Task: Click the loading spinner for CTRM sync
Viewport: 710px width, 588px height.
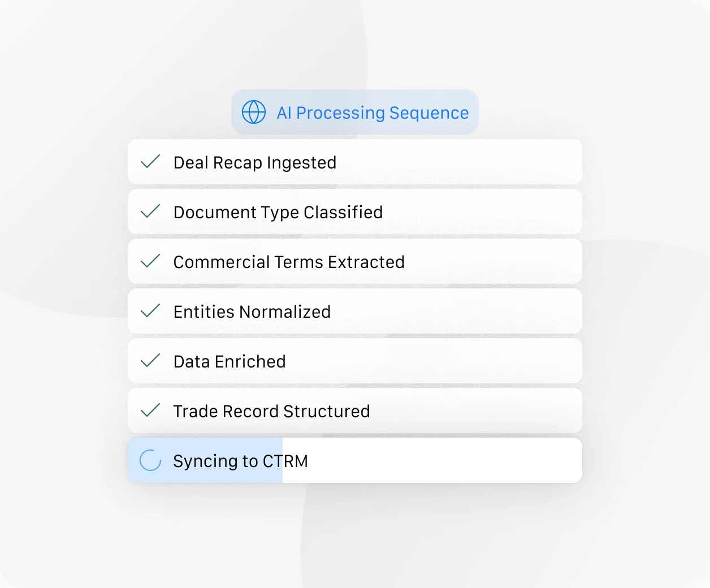Action: (150, 460)
